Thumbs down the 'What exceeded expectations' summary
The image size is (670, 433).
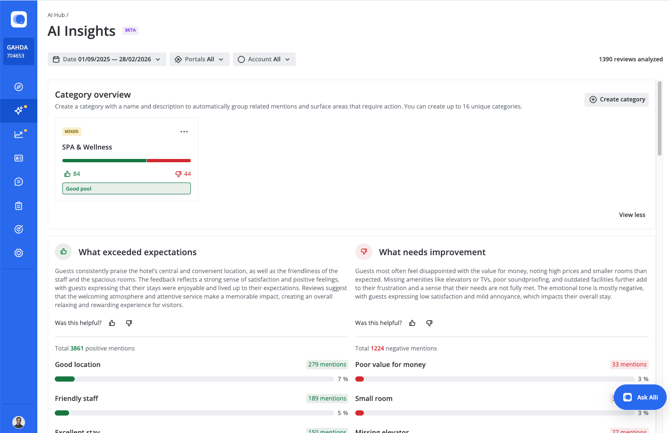(129, 323)
